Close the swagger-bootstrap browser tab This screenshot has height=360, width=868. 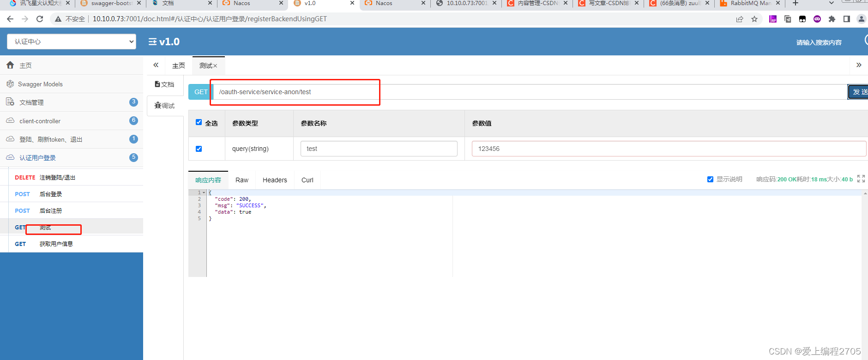click(139, 3)
